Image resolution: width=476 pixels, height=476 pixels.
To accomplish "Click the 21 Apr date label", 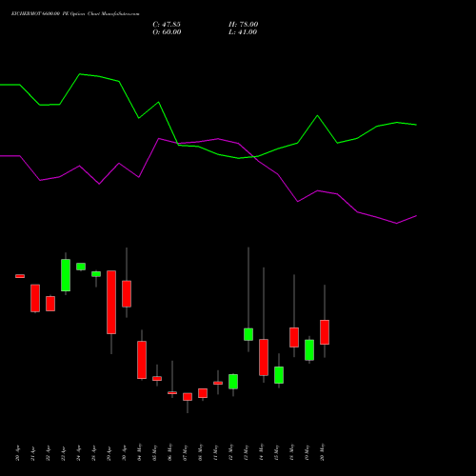I will pos(32,453).
